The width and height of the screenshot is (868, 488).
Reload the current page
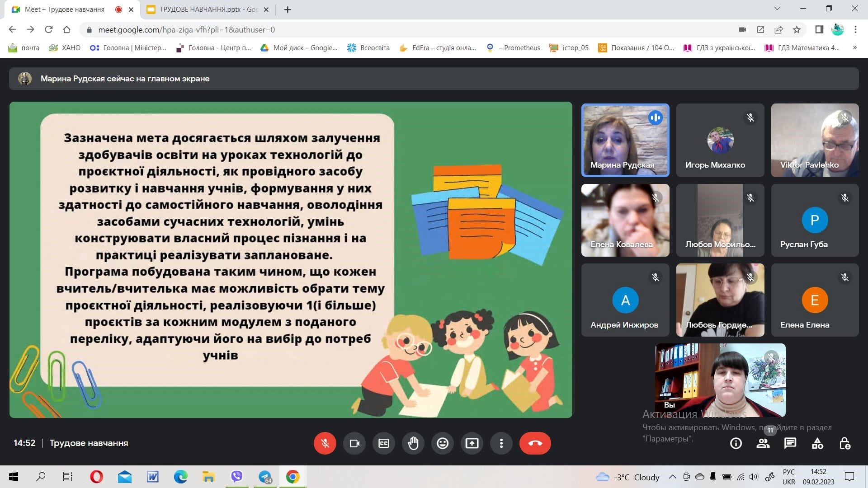[48, 29]
